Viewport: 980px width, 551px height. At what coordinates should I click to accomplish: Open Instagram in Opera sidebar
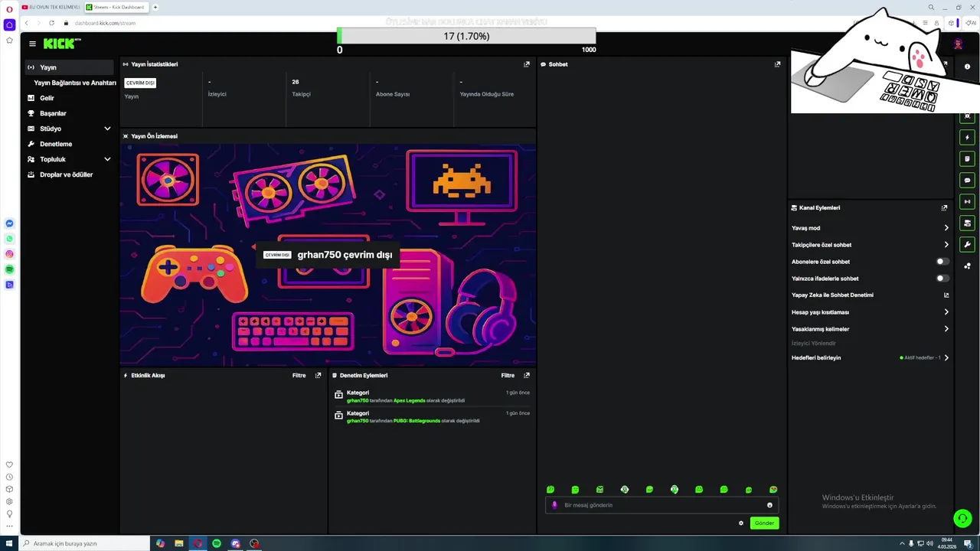coord(9,254)
